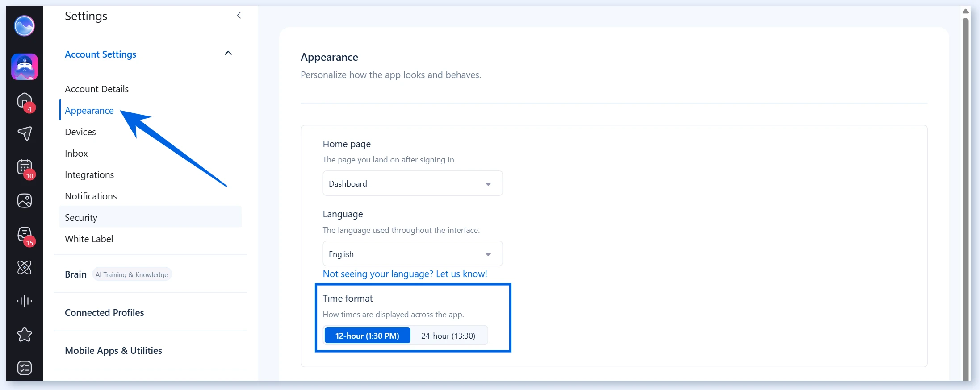Select 24-hour (13:30) time format

448,336
